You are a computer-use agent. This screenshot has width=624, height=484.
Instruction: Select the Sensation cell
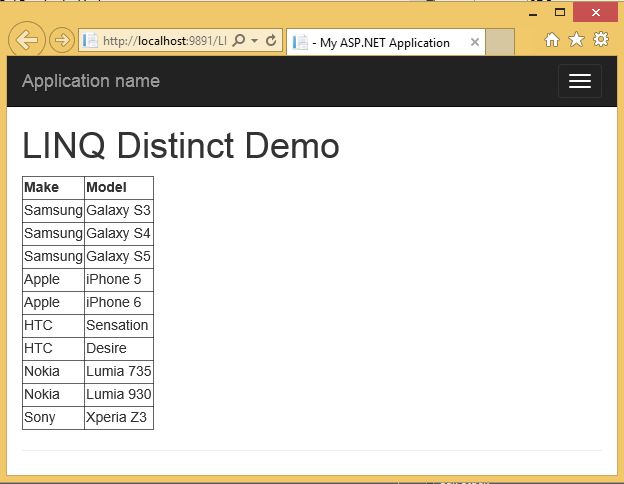point(119,326)
